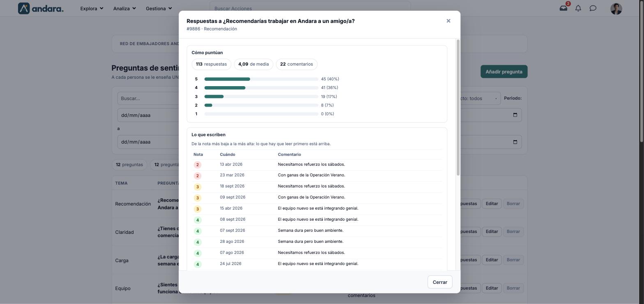Image resolution: width=644 pixels, height=304 pixels.
Task: Click the Buscar Acciones search field
Action: [x=310, y=8]
